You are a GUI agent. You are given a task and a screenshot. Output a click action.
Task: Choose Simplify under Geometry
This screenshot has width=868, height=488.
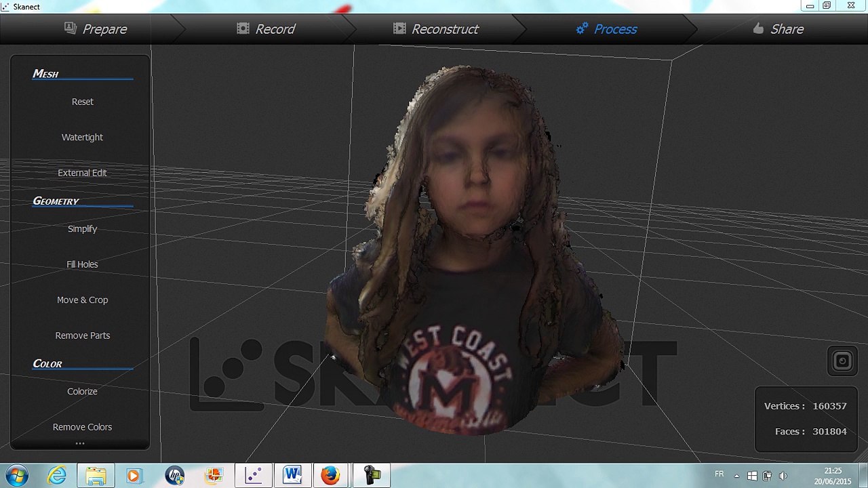pos(82,229)
